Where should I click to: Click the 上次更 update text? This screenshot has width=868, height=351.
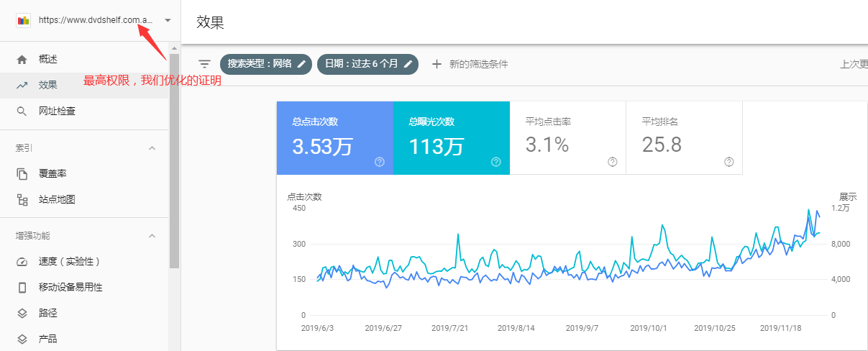(x=853, y=64)
